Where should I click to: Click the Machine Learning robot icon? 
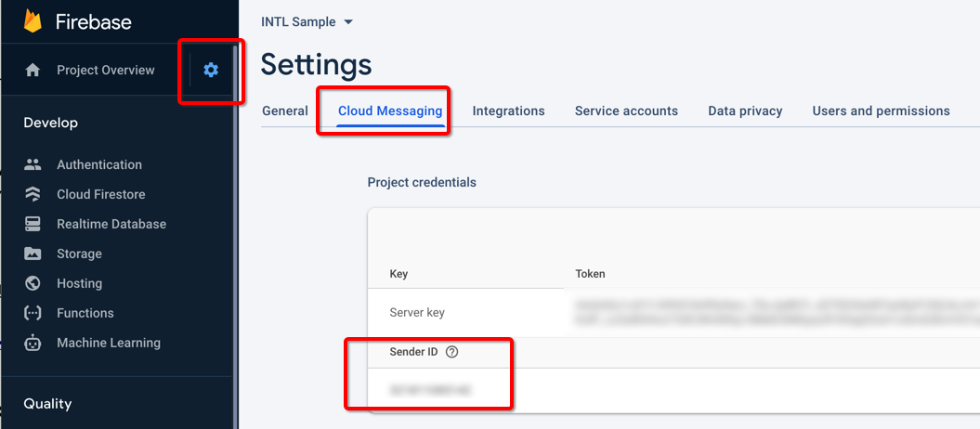pos(33,343)
